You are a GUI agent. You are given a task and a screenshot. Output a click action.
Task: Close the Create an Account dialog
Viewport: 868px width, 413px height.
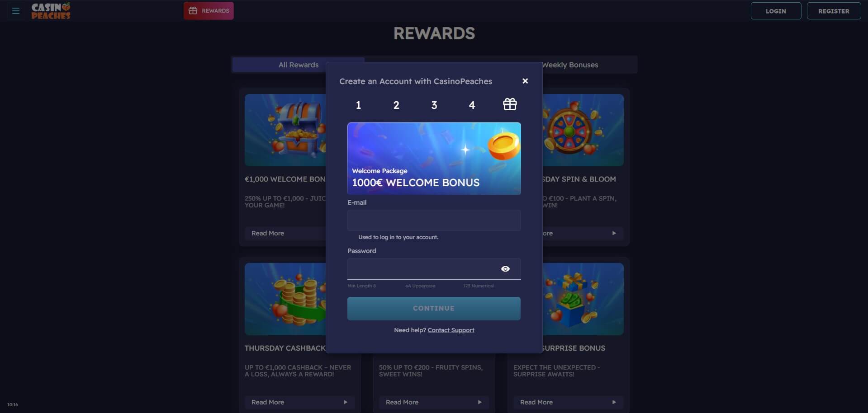525,81
